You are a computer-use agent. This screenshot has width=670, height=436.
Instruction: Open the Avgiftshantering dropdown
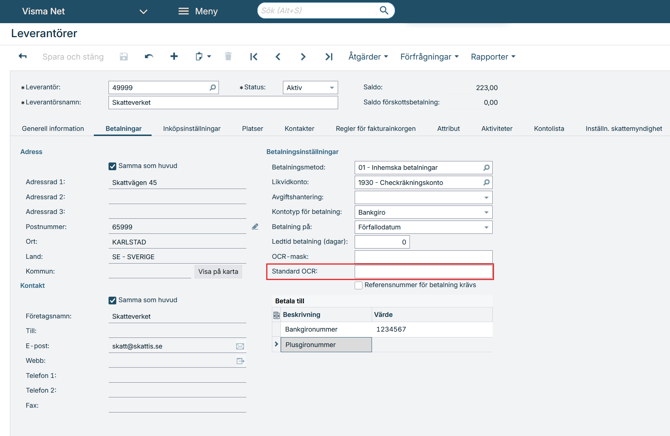click(x=486, y=197)
